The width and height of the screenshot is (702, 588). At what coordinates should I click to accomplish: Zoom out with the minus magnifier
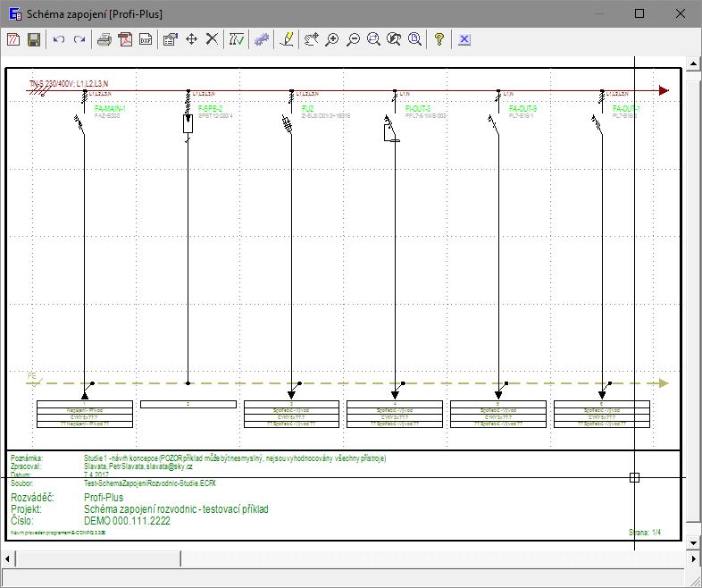coord(353,39)
